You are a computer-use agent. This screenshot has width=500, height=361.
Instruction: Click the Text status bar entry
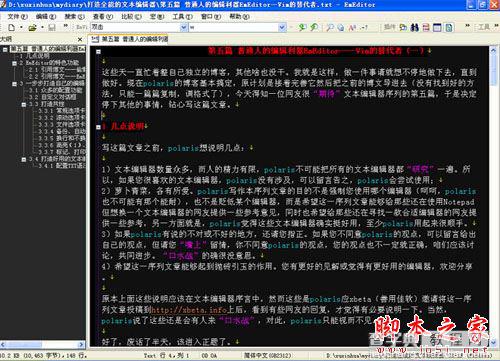pos(149,356)
